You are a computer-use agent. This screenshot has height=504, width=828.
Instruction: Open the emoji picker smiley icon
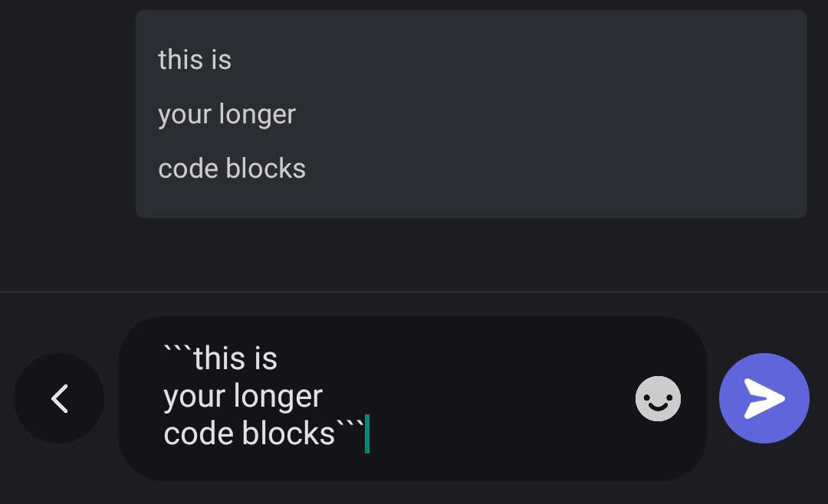(658, 398)
